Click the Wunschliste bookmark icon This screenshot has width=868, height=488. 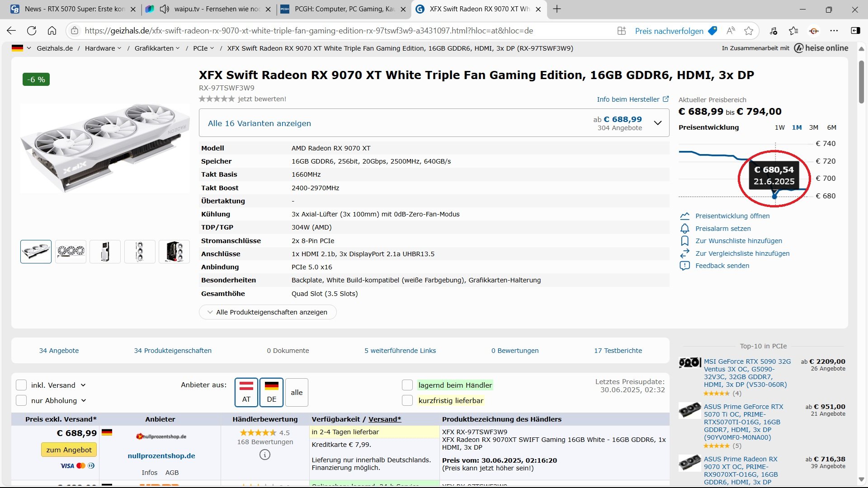click(x=684, y=241)
